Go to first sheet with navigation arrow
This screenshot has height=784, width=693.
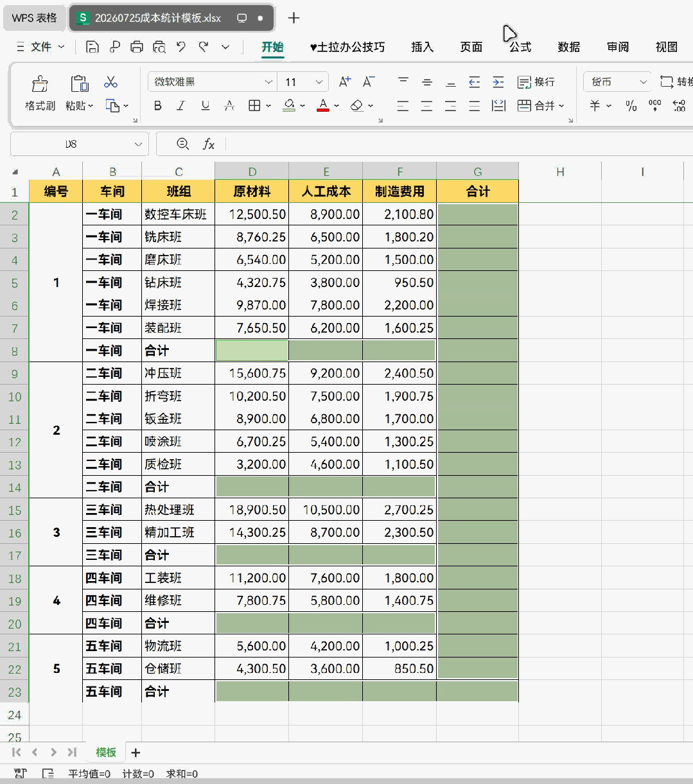17,752
